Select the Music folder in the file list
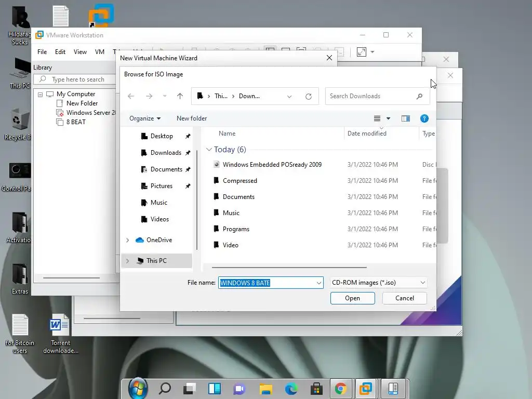The image size is (532, 399). point(231,213)
